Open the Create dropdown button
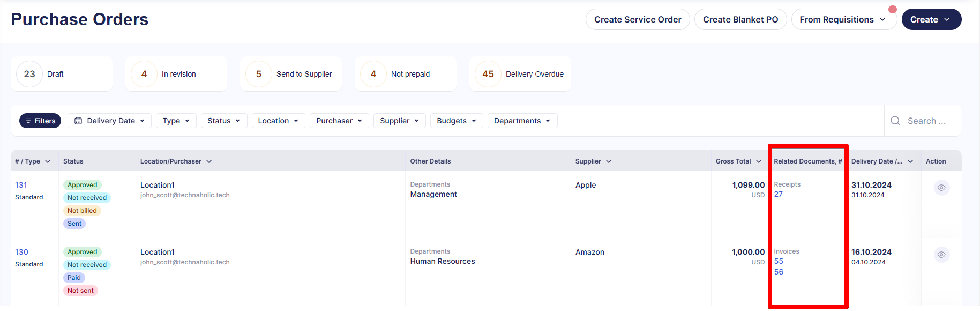The image size is (980, 311). (931, 19)
